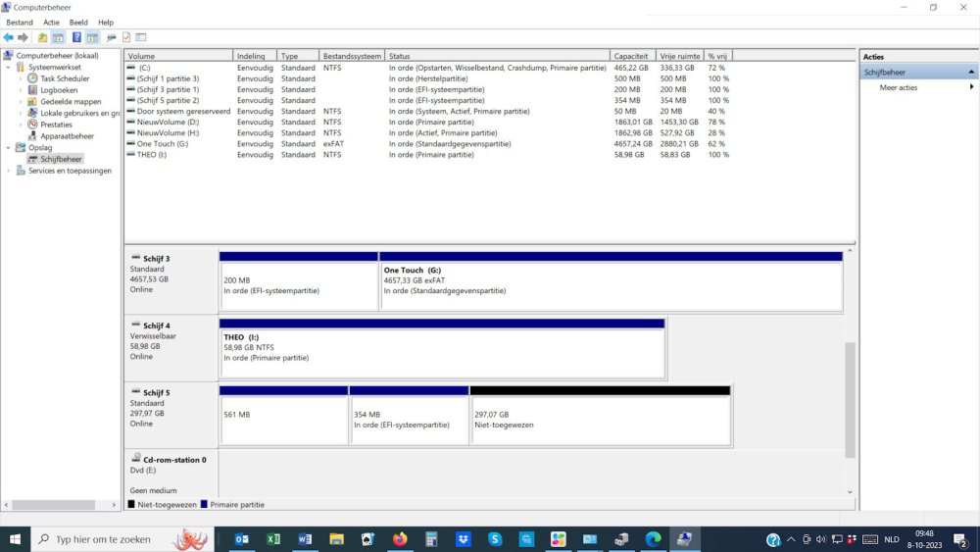
Task: Sort by the Capaciteit column header
Action: (x=632, y=56)
